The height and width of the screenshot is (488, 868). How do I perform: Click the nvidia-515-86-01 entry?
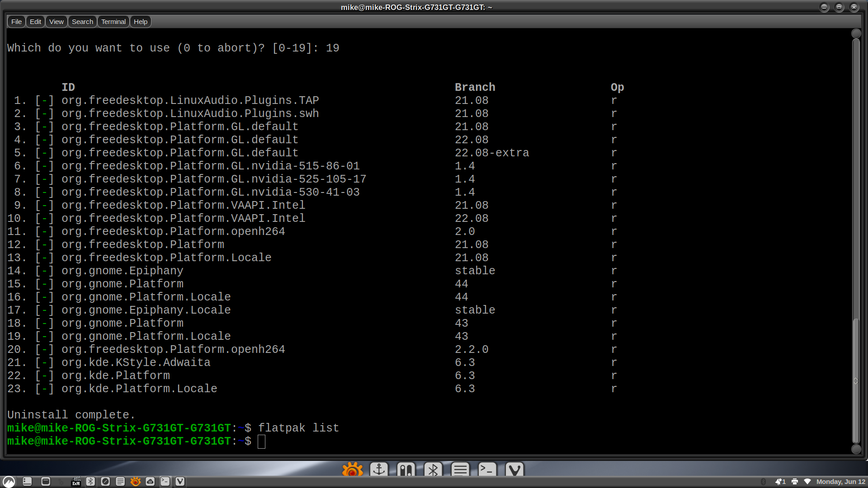tap(211, 166)
